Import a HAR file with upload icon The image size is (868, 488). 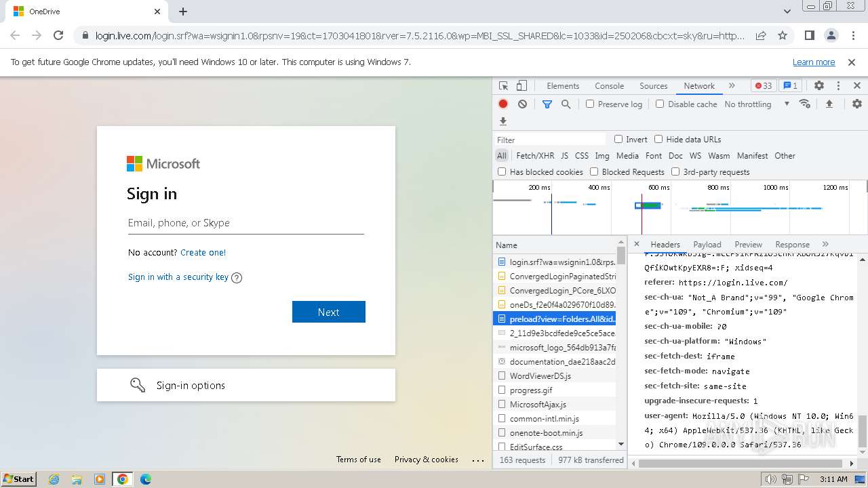(829, 104)
